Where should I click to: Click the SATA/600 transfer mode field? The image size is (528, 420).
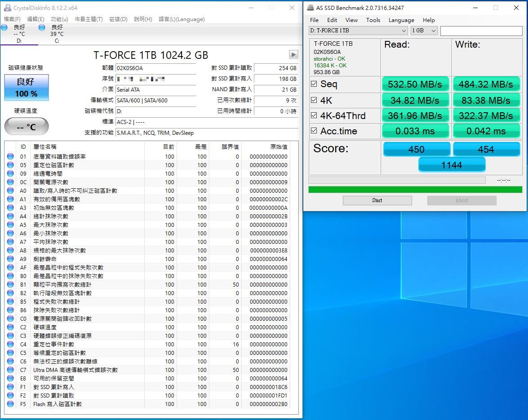tap(155, 100)
